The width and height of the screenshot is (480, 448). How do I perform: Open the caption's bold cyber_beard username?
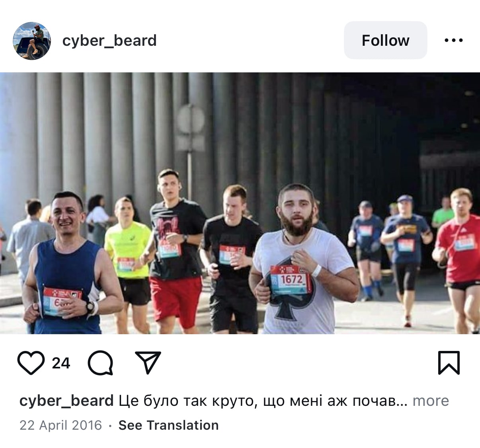pos(66,401)
